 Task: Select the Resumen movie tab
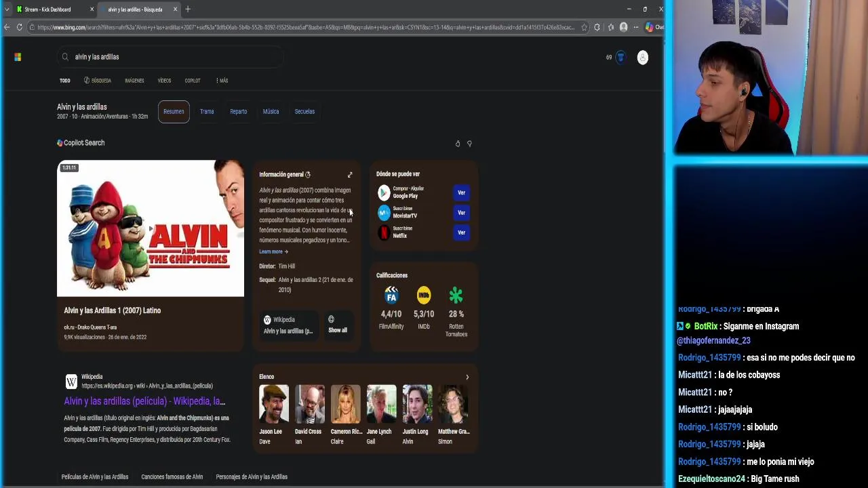[x=174, y=111]
